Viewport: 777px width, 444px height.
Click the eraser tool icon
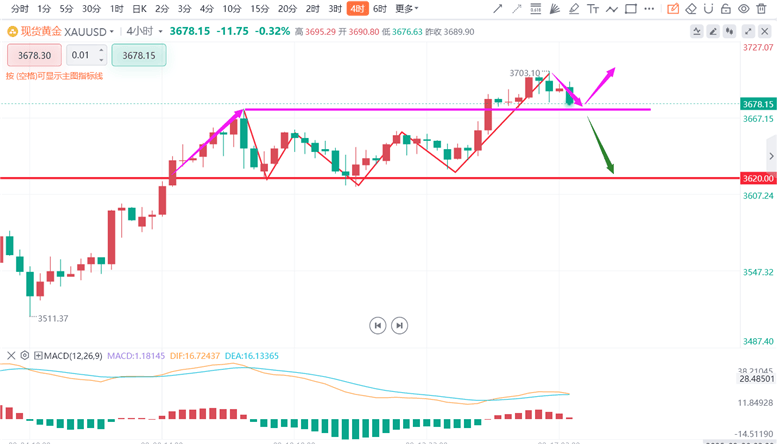tap(691, 9)
